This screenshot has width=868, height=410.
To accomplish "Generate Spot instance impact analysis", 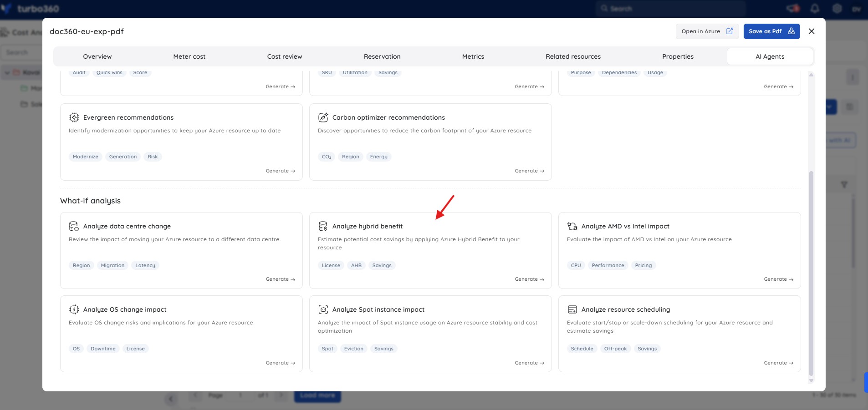I will click(x=530, y=363).
